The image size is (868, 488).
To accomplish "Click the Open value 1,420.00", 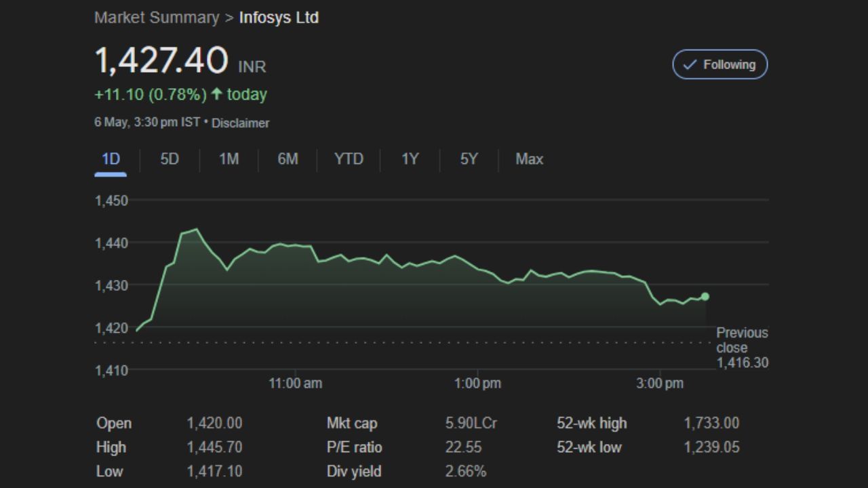I will coord(214,423).
